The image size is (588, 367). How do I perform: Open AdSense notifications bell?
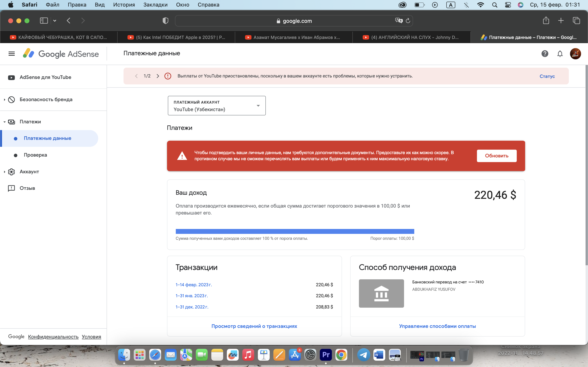pos(560,54)
